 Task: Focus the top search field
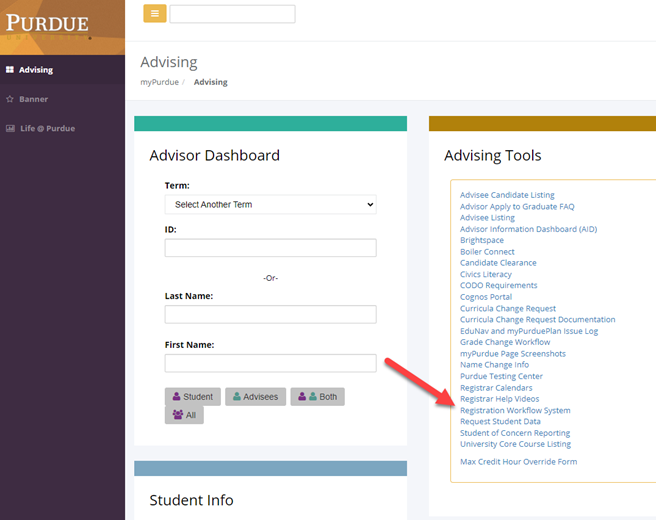(x=232, y=14)
